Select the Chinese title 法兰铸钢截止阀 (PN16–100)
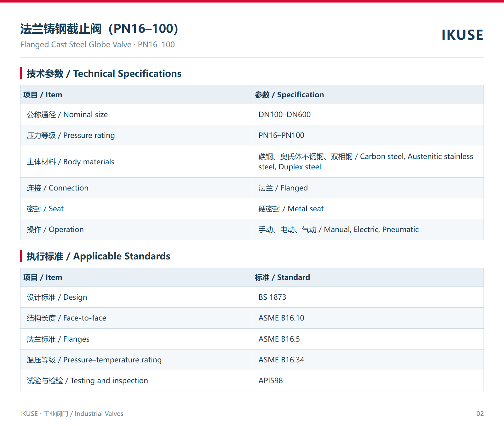 click(99, 29)
